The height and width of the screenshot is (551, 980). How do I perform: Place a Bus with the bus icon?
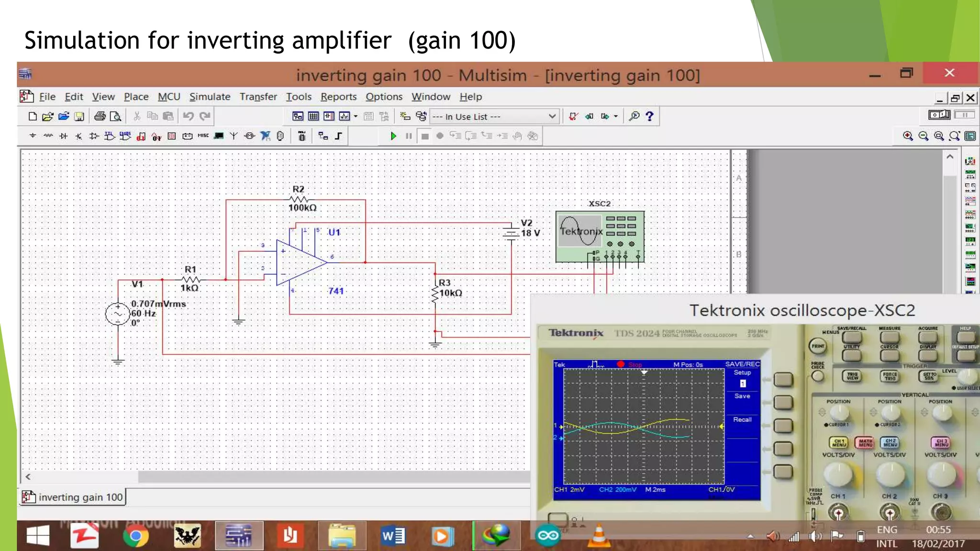point(338,136)
